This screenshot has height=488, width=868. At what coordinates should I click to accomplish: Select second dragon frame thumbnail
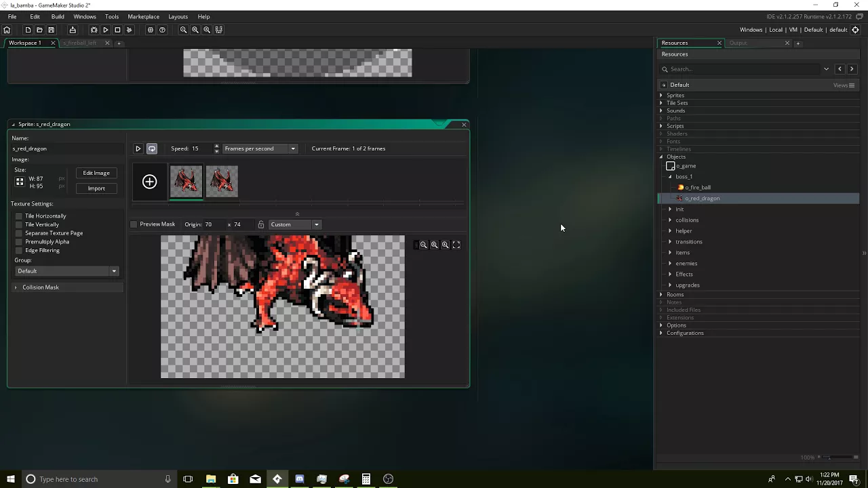pyautogui.click(x=222, y=182)
